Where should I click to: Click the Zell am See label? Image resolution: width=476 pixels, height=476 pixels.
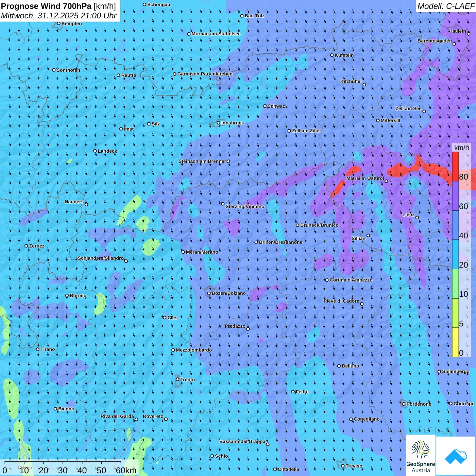pyautogui.click(x=408, y=108)
